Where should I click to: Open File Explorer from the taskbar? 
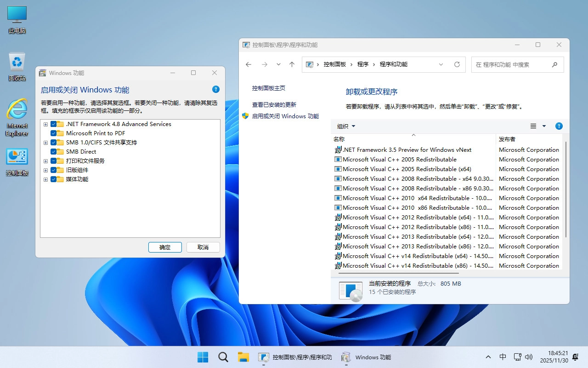pyautogui.click(x=243, y=357)
